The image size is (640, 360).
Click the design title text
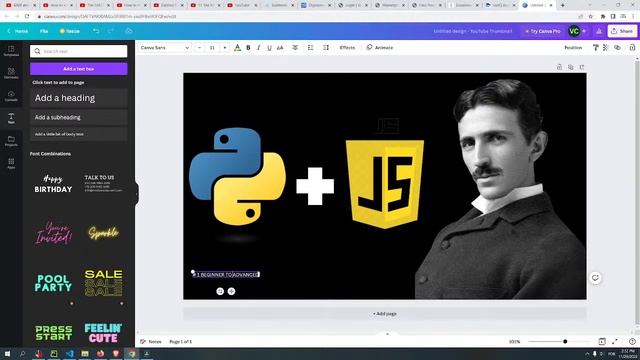tap(473, 31)
